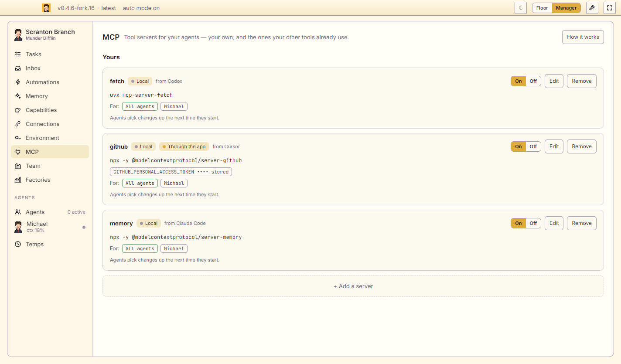Turn the fetch server Off

[x=533, y=81]
